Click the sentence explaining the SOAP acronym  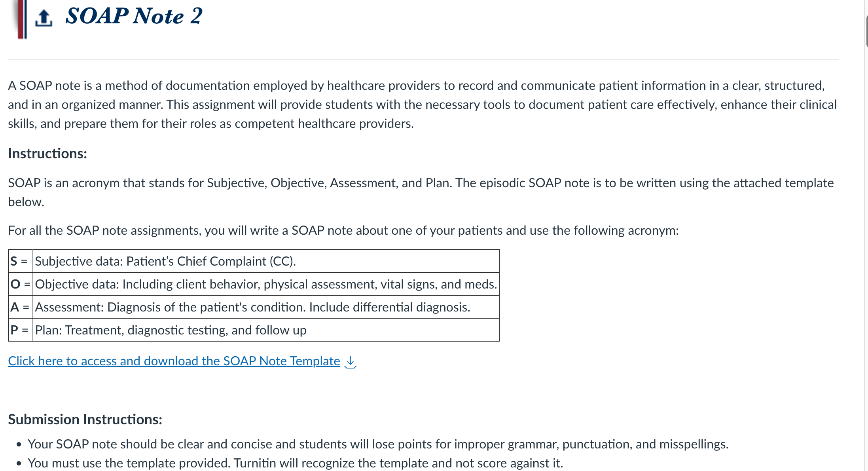(421, 192)
